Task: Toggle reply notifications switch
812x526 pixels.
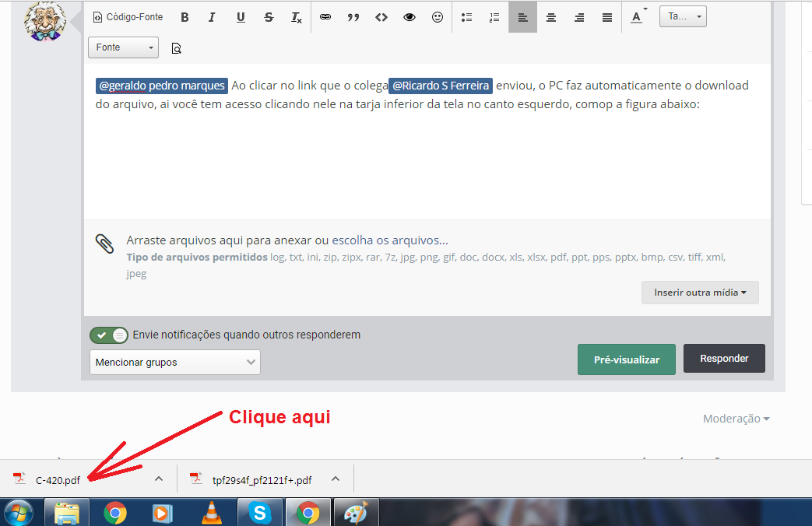Action: [x=109, y=335]
